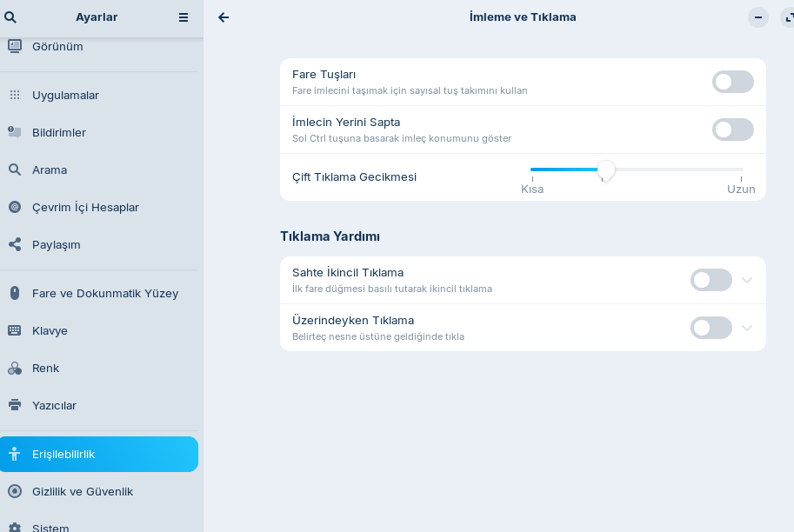Go to Uygulamalar settings page
This screenshot has width=794, height=532.
pyautogui.click(x=65, y=95)
